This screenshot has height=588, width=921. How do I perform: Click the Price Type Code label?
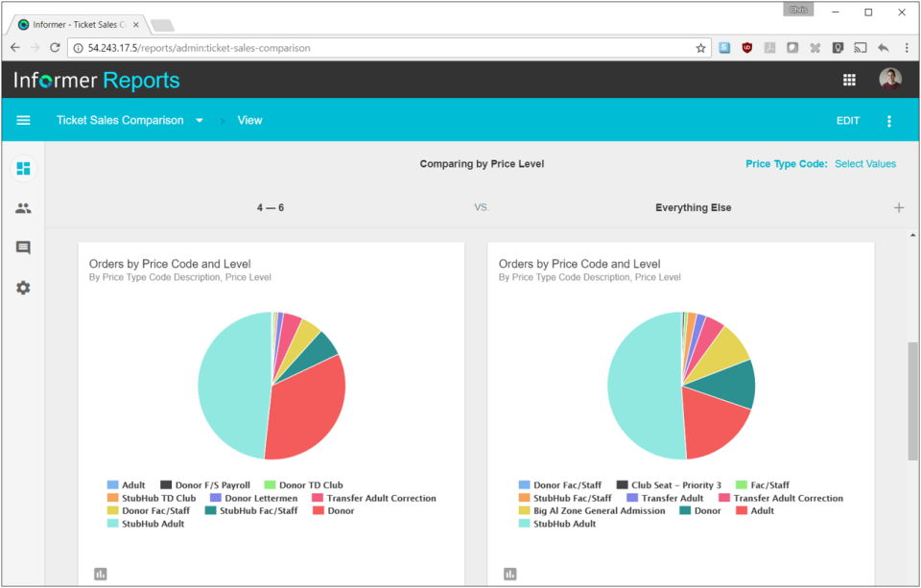[x=787, y=164]
